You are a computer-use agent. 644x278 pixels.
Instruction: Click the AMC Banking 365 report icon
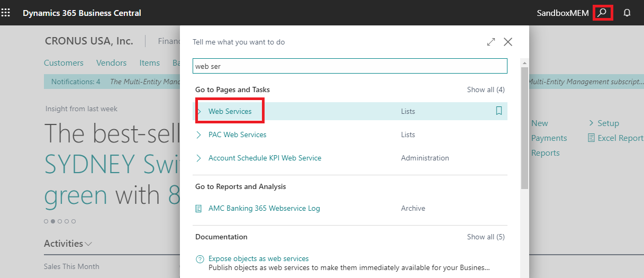[199, 209]
